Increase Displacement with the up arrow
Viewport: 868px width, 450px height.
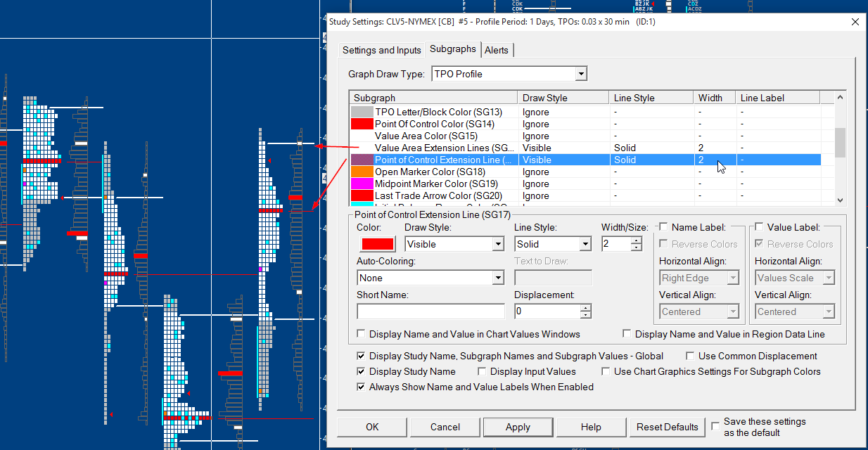click(x=586, y=308)
